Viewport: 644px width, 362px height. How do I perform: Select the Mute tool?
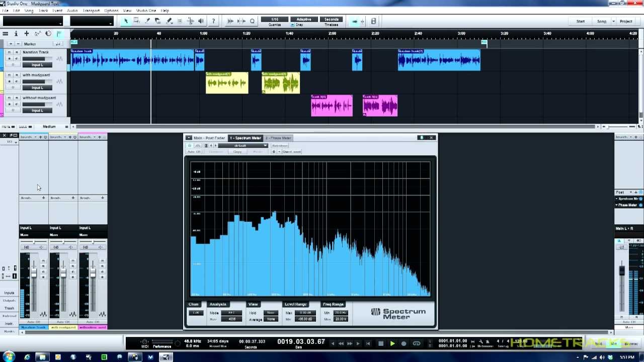coord(180,21)
